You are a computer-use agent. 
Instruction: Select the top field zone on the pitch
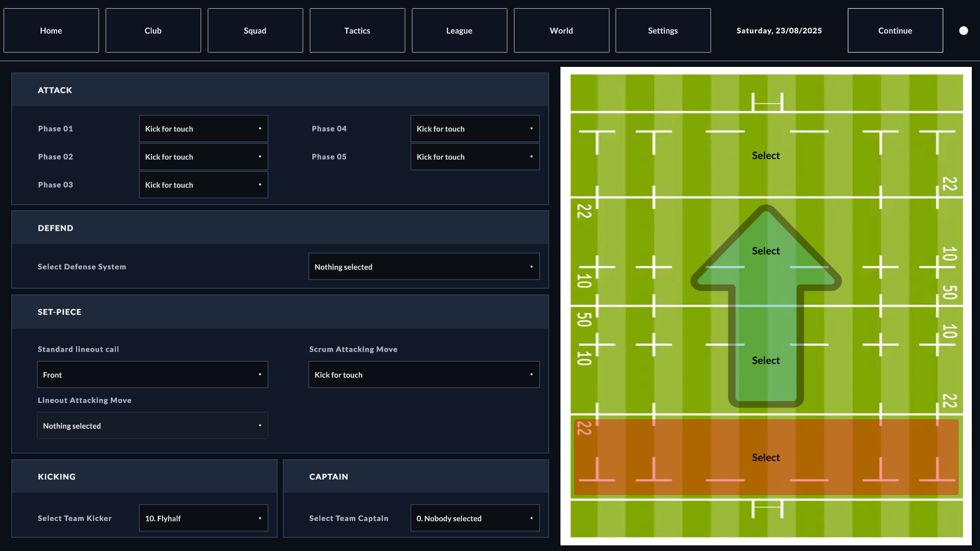[766, 156]
